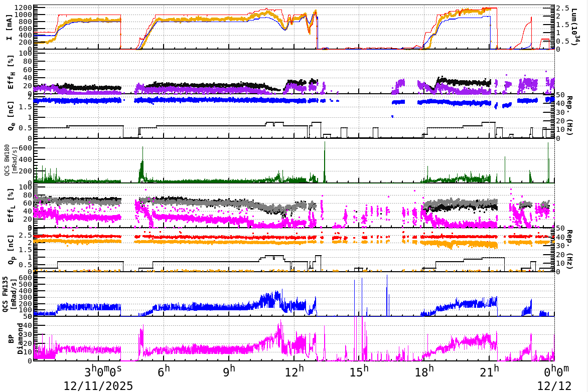
Task: Click the "1000" tick on the current axis
Action: pos(24,15)
